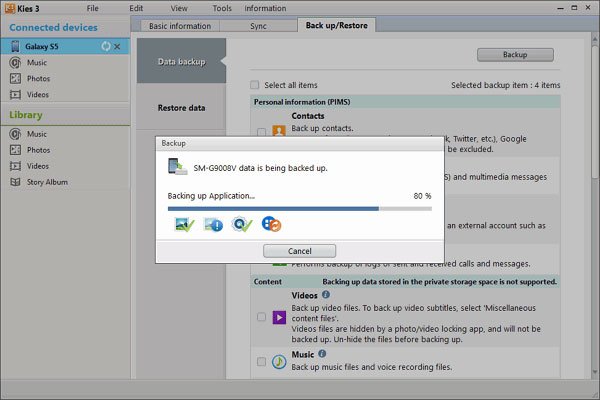Click the vertical scrollbar of backup list

coord(595,111)
